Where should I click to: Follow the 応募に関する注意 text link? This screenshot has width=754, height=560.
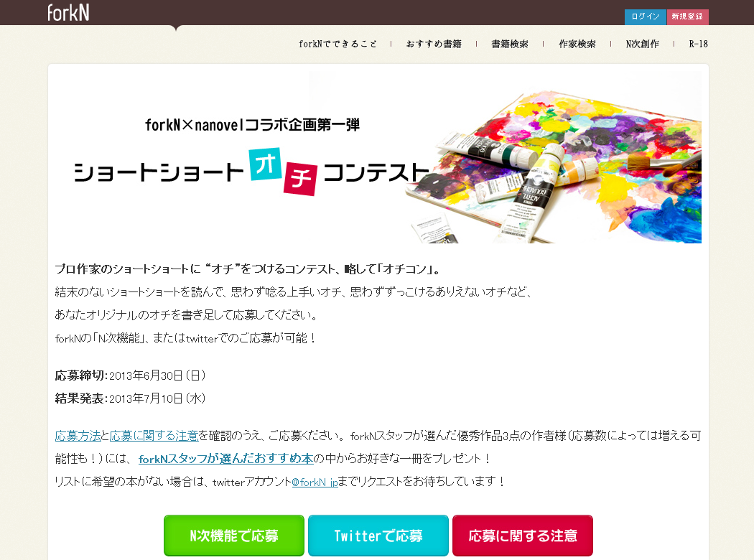coord(154,436)
